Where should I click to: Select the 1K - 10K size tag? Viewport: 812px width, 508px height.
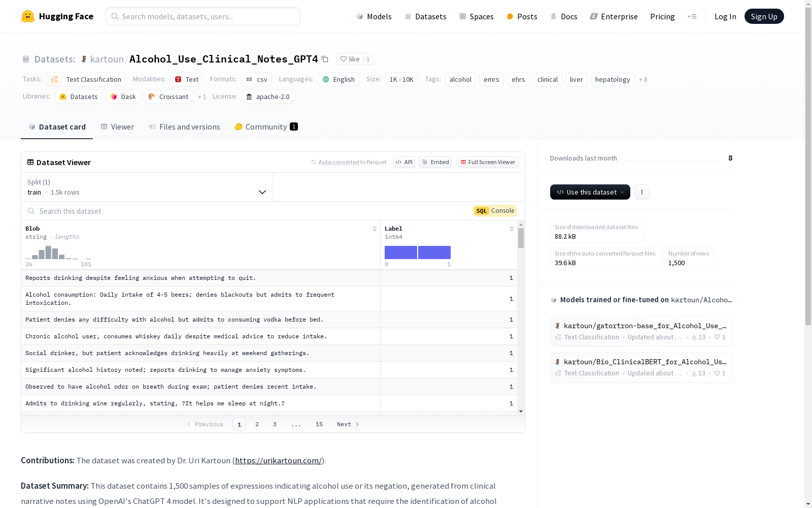pos(401,79)
